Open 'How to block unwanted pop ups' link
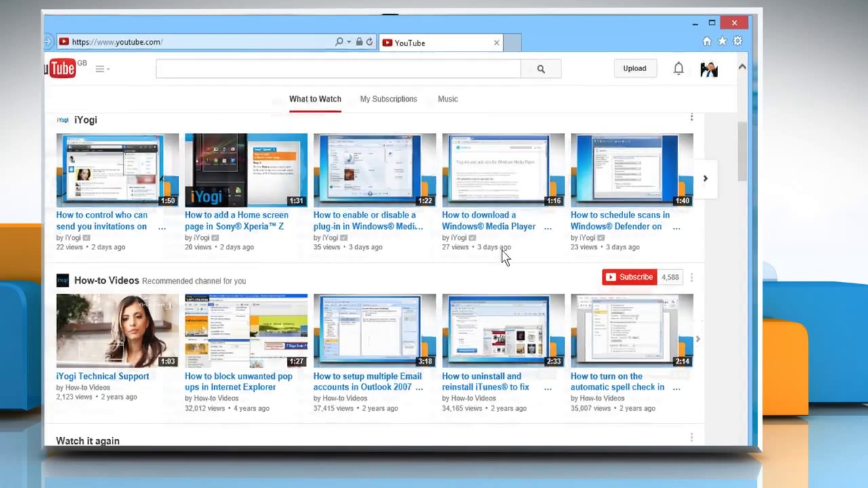 tap(239, 382)
